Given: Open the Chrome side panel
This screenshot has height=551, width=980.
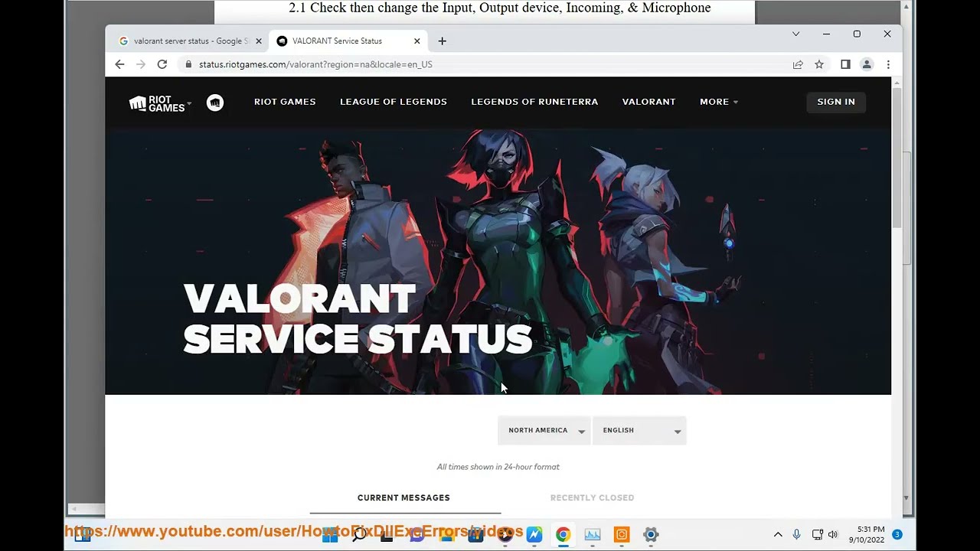Looking at the screenshot, I should [845, 64].
